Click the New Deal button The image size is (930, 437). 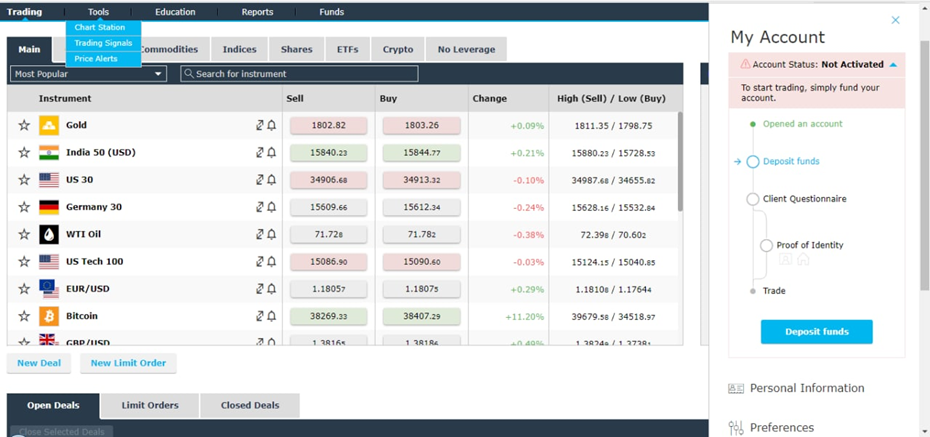pos(39,363)
